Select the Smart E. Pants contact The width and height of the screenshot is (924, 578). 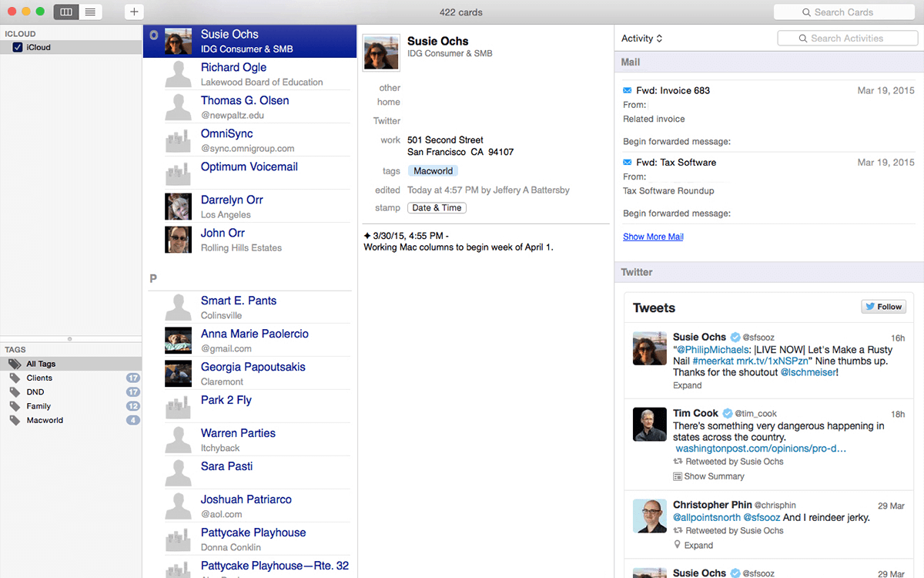click(249, 307)
